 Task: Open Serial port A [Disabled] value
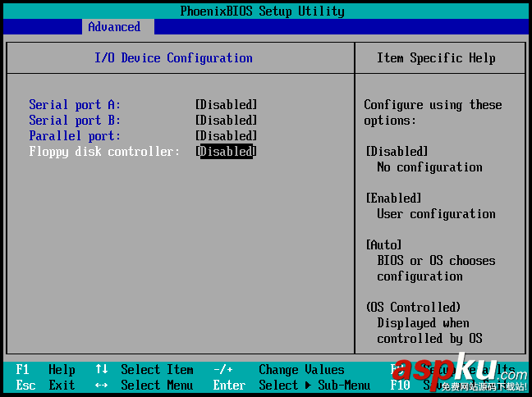click(x=227, y=104)
